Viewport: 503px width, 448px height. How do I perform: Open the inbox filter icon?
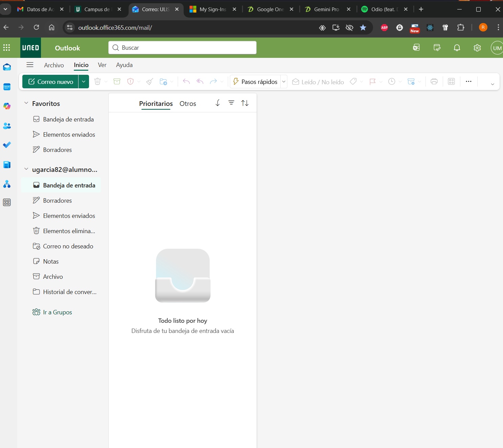tap(231, 103)
